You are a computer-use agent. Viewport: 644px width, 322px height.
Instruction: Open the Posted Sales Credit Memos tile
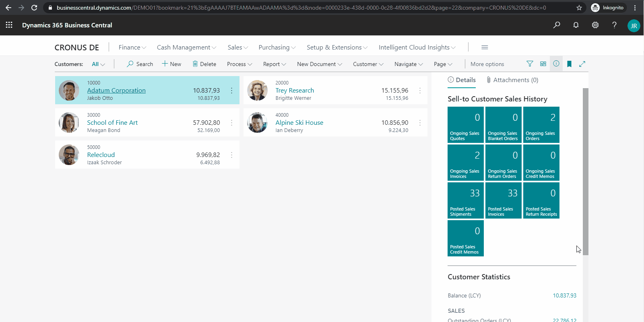(466, 238)
